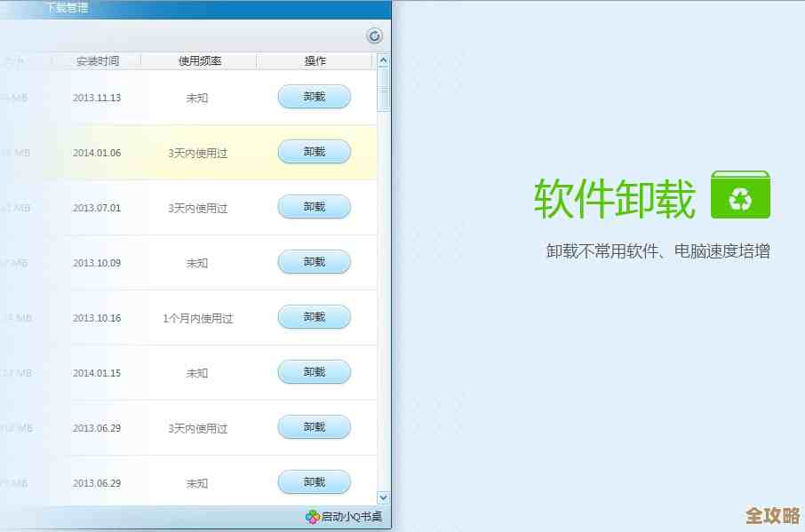Uninstall the highlighted 2014.01.06 entry
Image resolution: width=805 pixels, height=532 pixels.
pyautogui.click(x=314, y=151)
